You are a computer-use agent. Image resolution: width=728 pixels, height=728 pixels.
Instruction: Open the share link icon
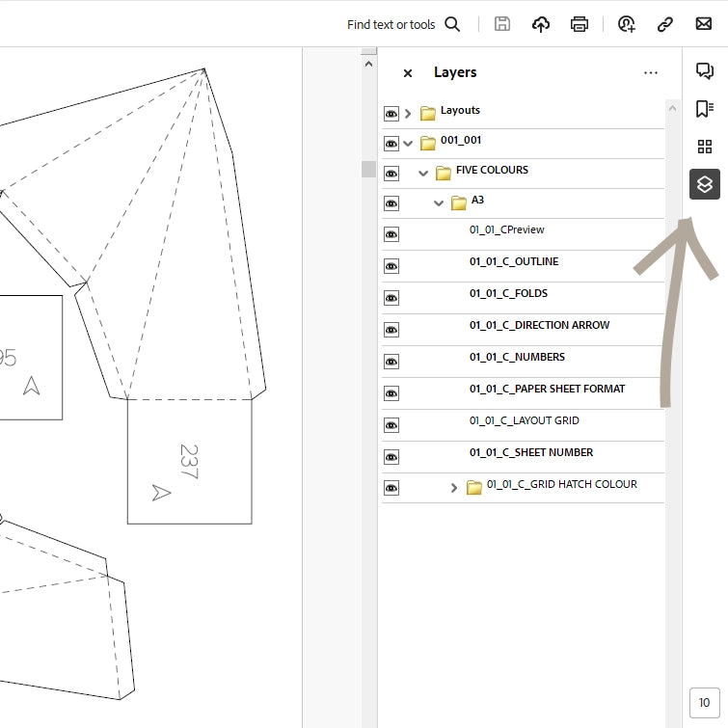click(665, 24)
